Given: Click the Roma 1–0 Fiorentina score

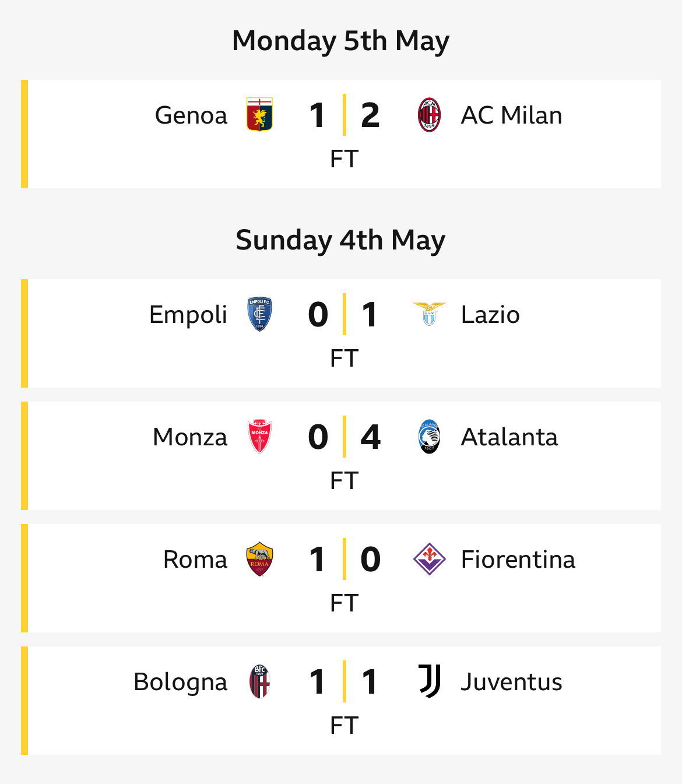Looking at the screenshot, I should tap(344, 559).
